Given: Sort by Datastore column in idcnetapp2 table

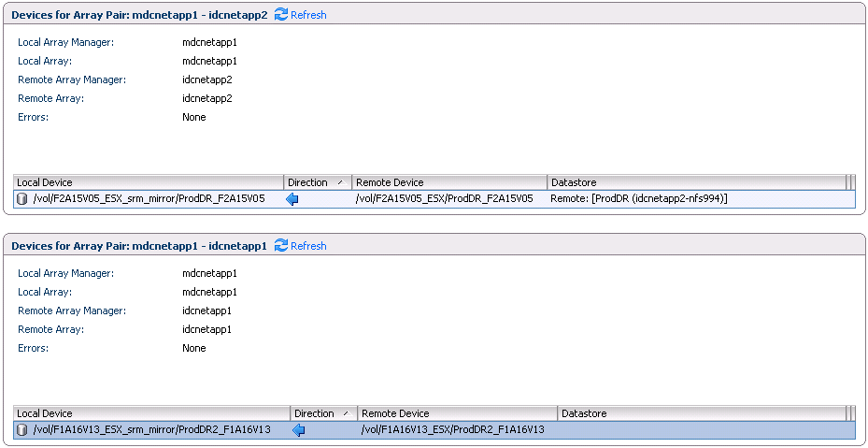Looking at the screenshot, I should coord(696,182).
